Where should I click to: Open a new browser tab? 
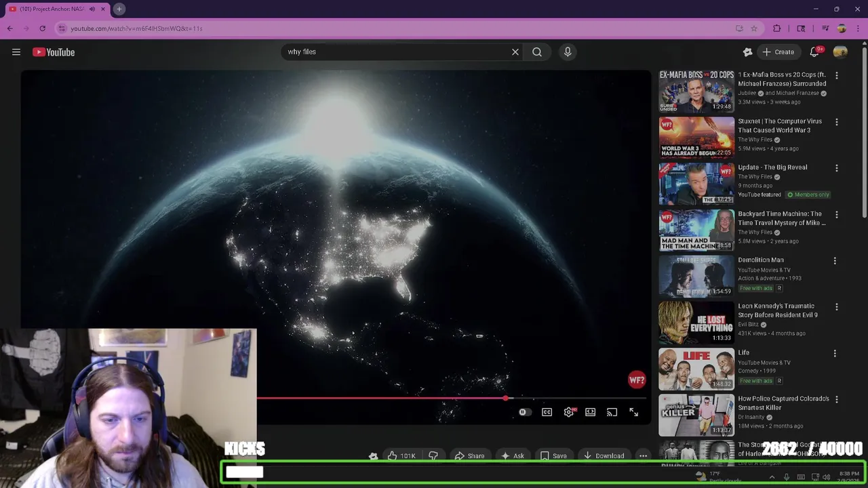119,9
